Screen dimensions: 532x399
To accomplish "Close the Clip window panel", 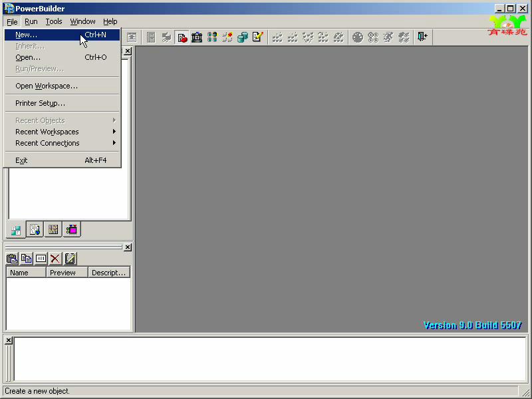I will coord(128,247).
